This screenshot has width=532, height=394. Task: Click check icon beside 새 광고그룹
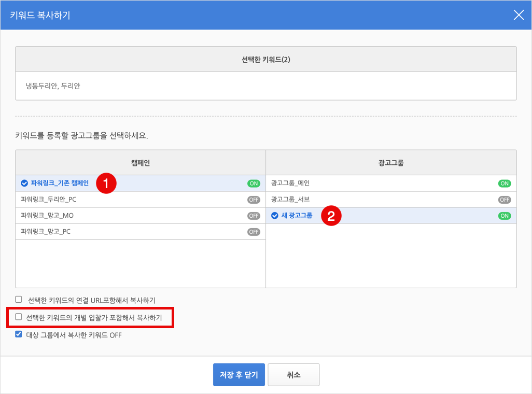pos(274,216)
